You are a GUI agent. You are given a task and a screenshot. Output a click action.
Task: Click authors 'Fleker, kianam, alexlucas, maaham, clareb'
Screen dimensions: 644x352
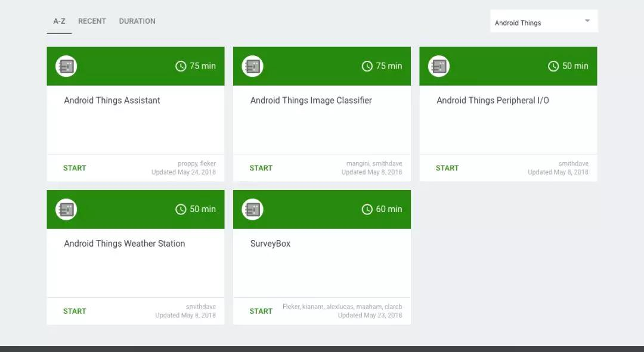(x=342, y=307)
